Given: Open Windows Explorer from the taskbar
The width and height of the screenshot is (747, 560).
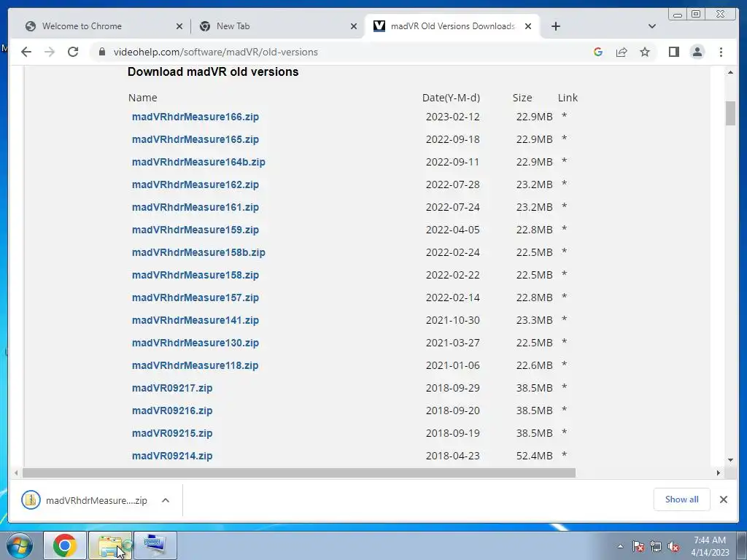Looking at the screenshot, I should pyautogui.click(x=111, y=545).
